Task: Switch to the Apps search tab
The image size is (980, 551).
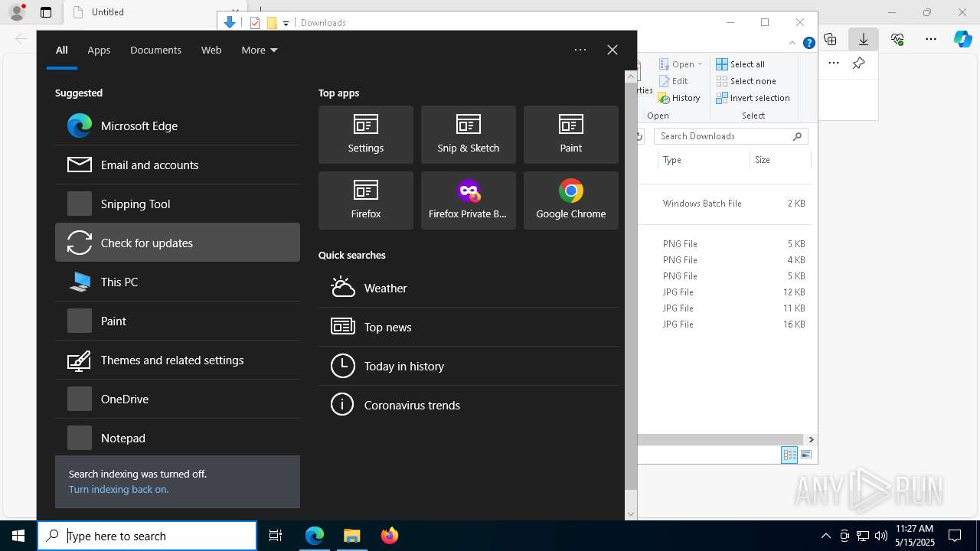Action: (99, 50)
